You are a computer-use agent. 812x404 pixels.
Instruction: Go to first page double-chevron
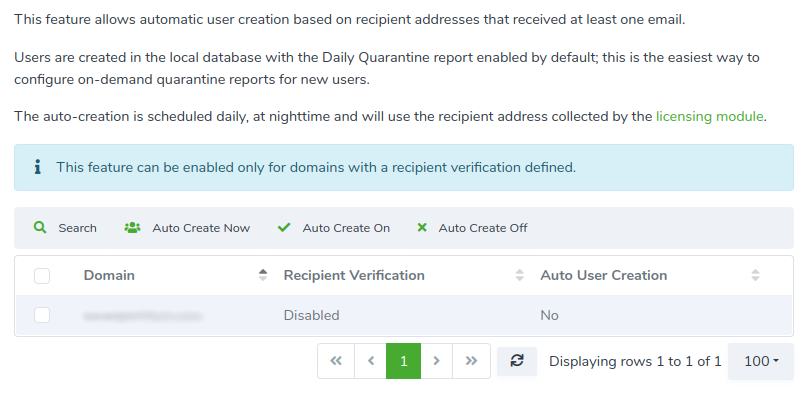point(336,361)
